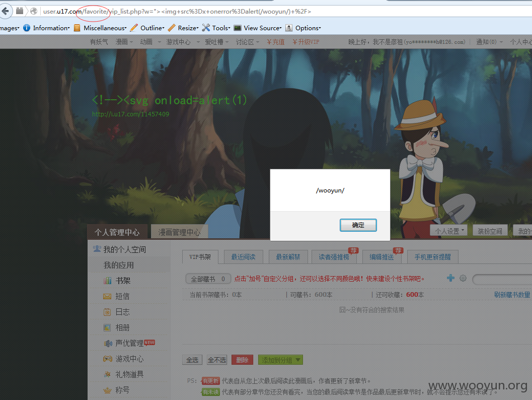
Task: Click the address bar URL field
Action: [x=285, y=11]
